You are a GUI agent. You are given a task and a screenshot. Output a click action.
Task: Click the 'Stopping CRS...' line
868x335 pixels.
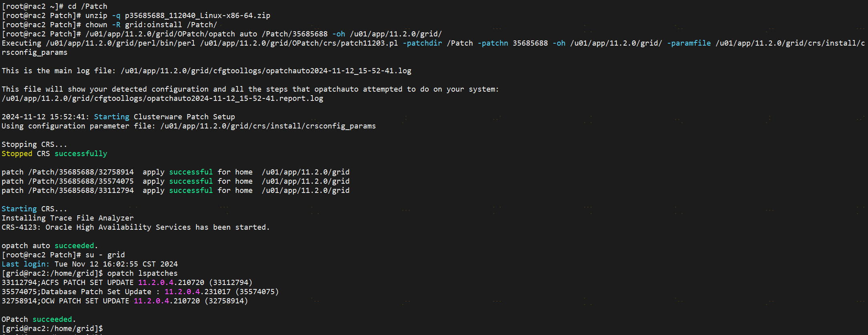[34, 144]
